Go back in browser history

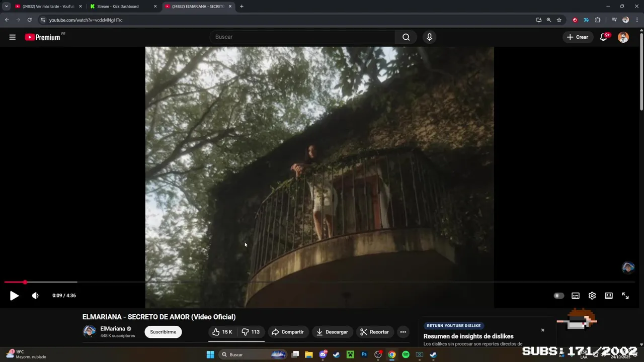(7, 20)
